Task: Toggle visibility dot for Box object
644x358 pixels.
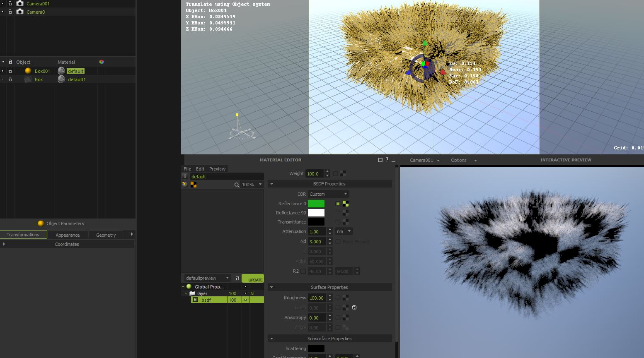Action: pos(3,79)
